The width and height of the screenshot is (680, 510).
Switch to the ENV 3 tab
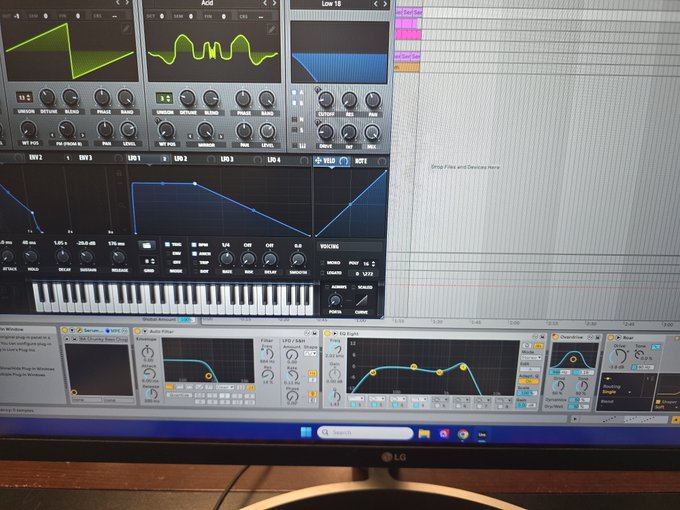85,157
